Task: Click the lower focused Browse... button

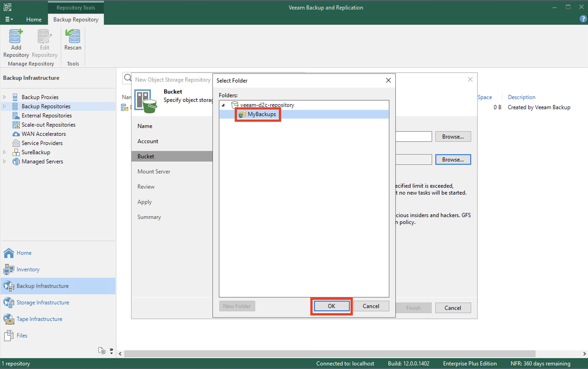Action: point(453,160)
